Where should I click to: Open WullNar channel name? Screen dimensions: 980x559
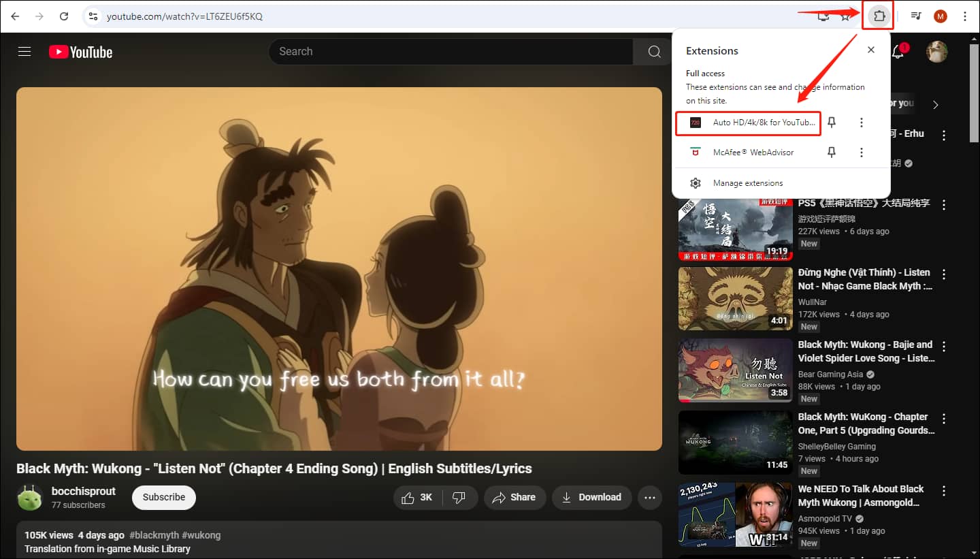coord(813,302)
